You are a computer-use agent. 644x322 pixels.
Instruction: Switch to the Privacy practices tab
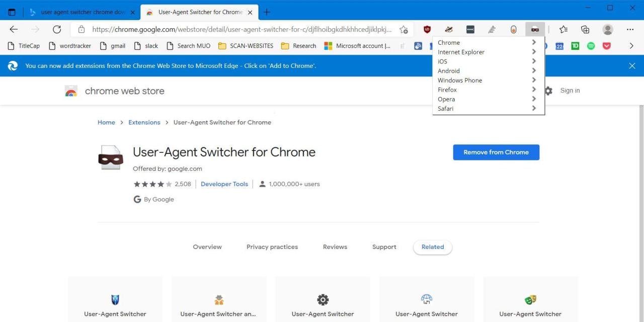[x=272, y=247]
